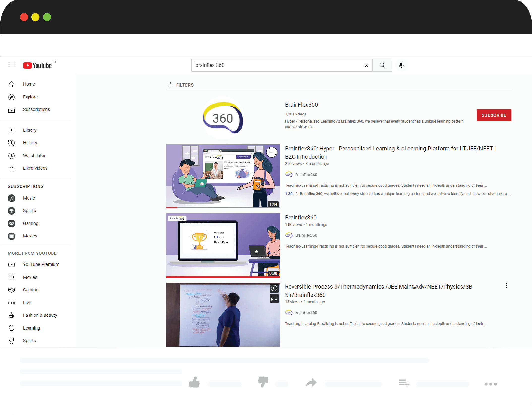The height and width of the screenshot is (415, 532).
Task: Subscribe to the BrainFlex360 channel
Action: [x=494, y=115]
